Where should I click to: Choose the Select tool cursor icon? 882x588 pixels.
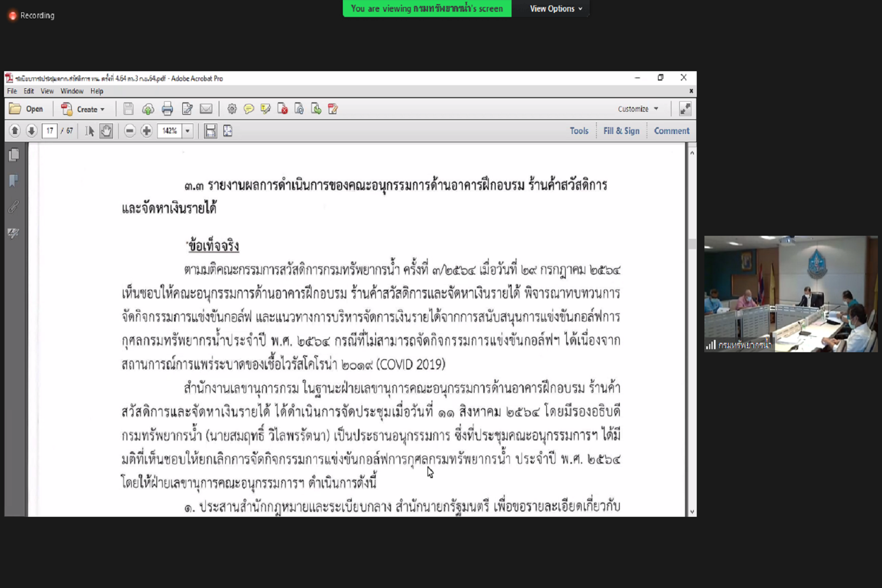pyautogui.click(x=89, y=131)
